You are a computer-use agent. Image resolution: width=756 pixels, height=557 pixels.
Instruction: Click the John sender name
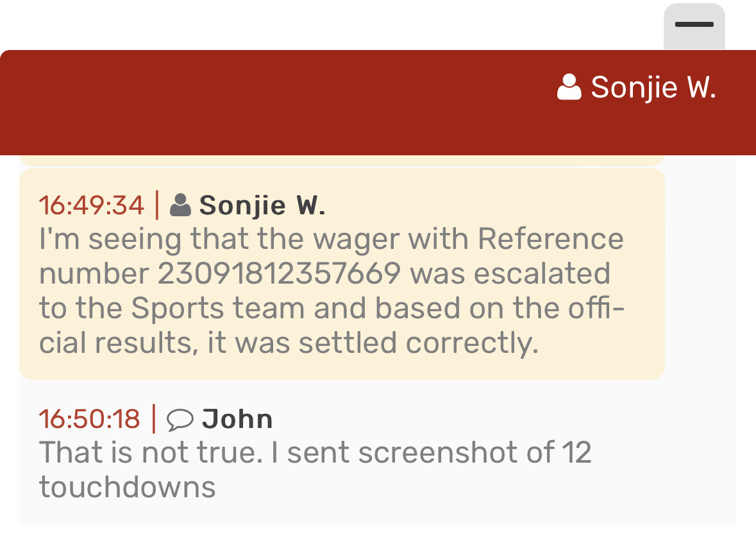pyautogui.click(x=237, y=420)
